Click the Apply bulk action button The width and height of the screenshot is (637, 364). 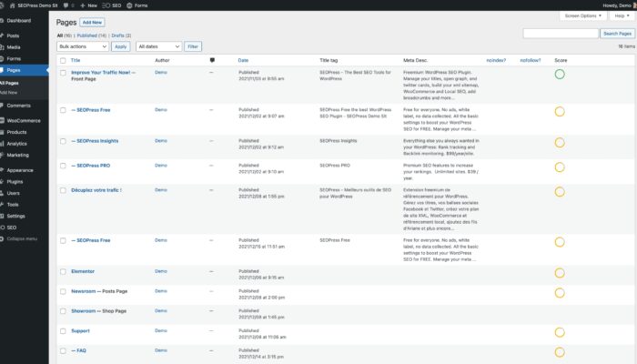[121, 46]
